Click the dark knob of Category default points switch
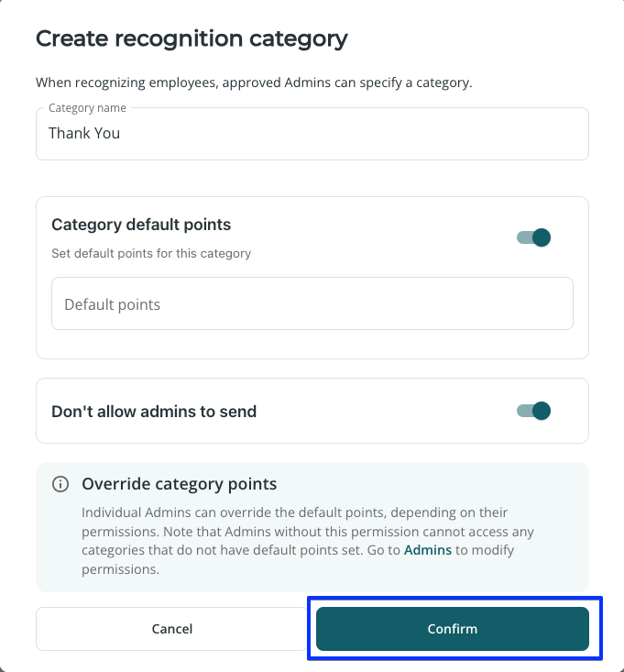 542,237
